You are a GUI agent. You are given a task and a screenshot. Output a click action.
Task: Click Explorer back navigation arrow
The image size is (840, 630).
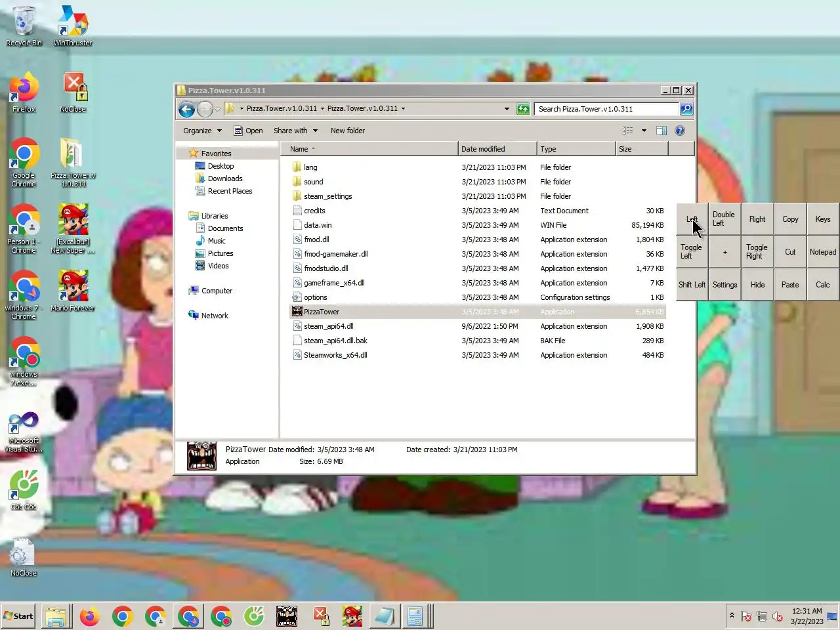(x=186, y=109)
